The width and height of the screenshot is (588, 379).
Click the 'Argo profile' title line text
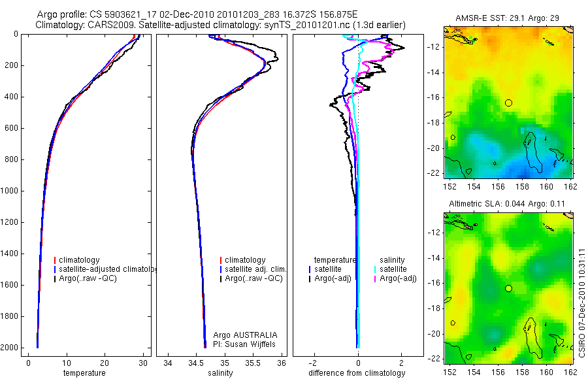point(197,14)
